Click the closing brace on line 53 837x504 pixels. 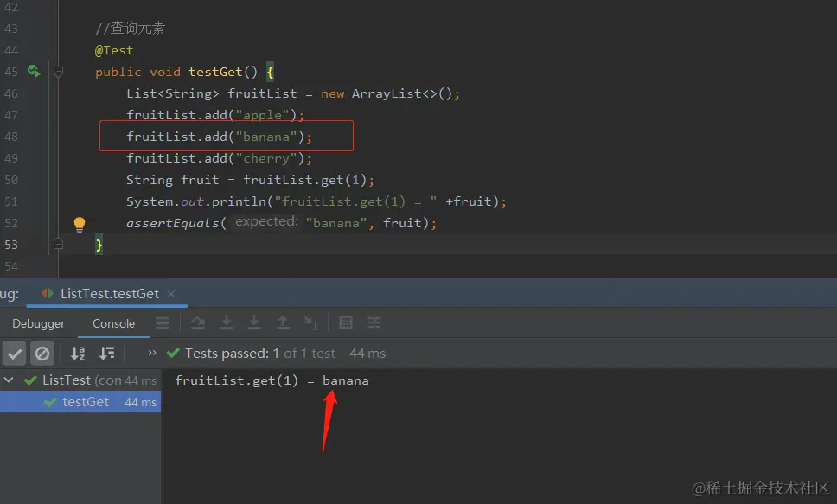(99, 245)
